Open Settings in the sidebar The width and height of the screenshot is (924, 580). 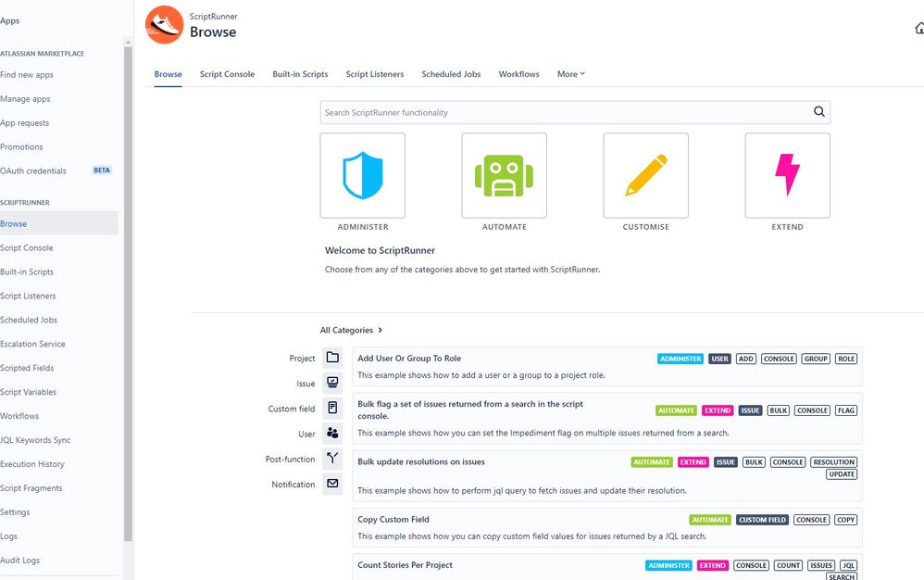click(x=15, y=512)
